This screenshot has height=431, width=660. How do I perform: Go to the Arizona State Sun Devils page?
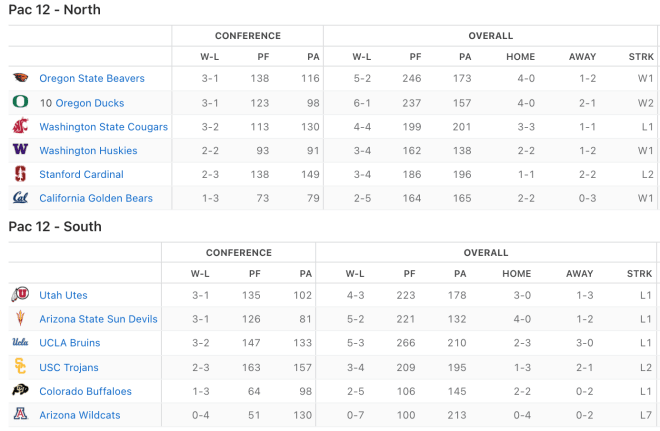(x=98, y=319)
